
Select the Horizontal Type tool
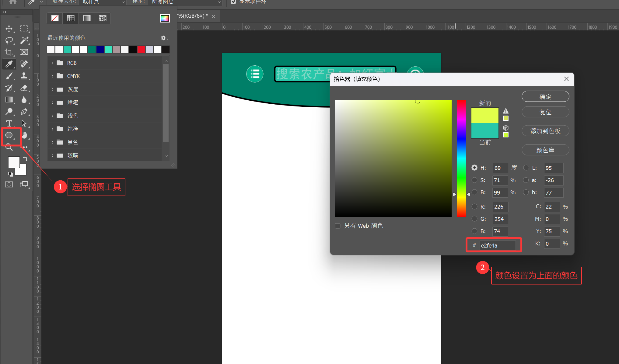(x=9, y=123)
